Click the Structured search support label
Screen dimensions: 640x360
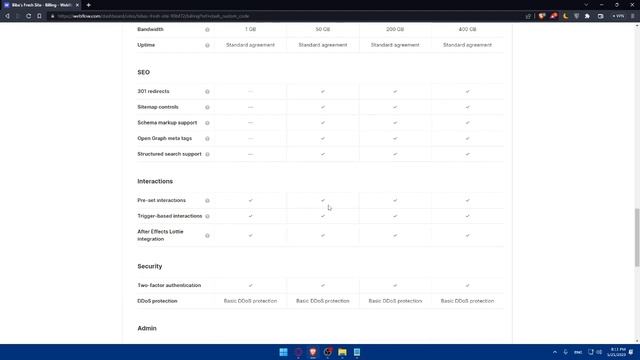[169, 154]
